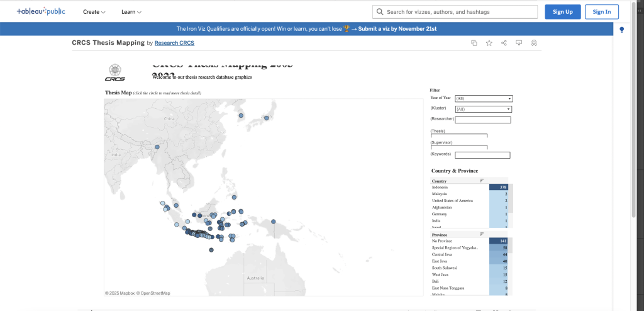The width and height of the screenshot is (644, 311).
Task: Click the sort icon in the Country header
Action: tap(482, 181)
